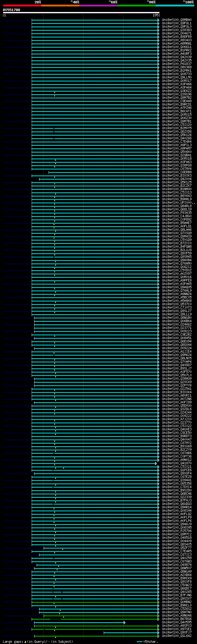Select hit label UniRef100_B4FQW8
Viewport: 197px width, 644px height.
click(x=177, y=246)
